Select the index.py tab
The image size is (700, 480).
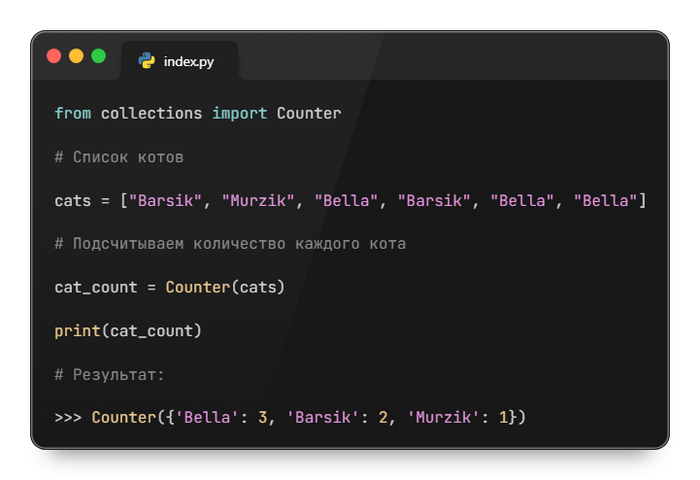click(179, 61)
